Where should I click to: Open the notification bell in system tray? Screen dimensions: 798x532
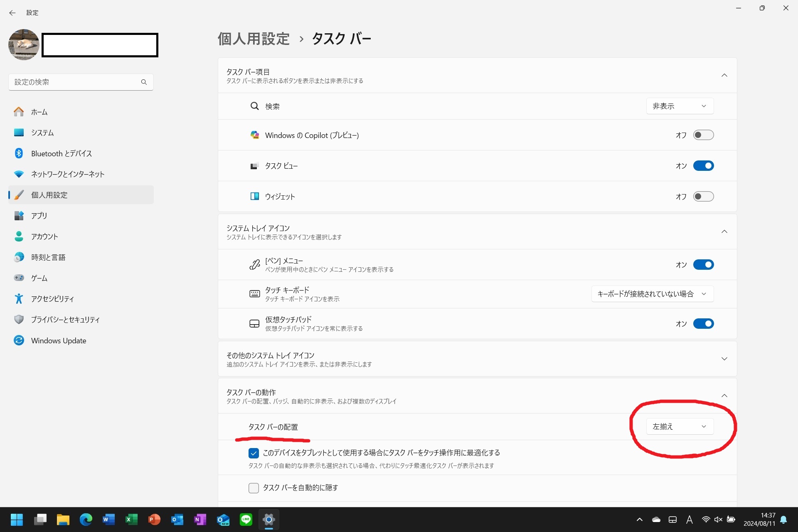coord(783,520)
